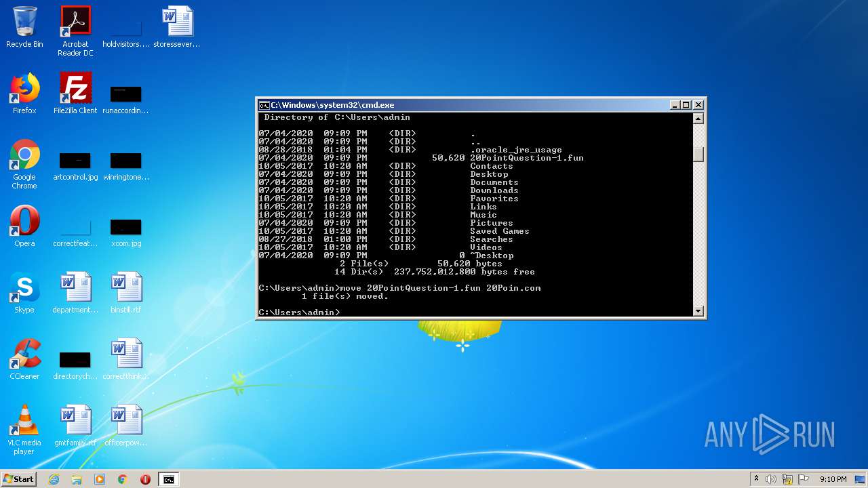
Task: Open network status tray icon
Action: (x=787, y=479)
